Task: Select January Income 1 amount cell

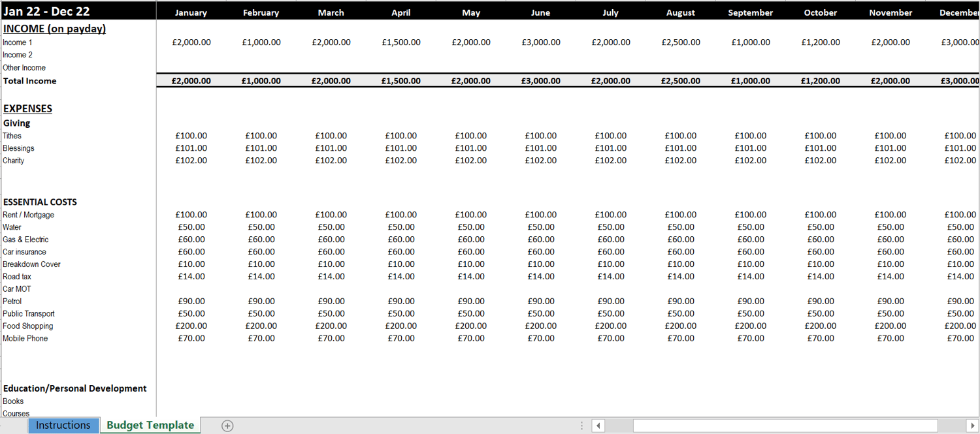Action: [191, 42]
